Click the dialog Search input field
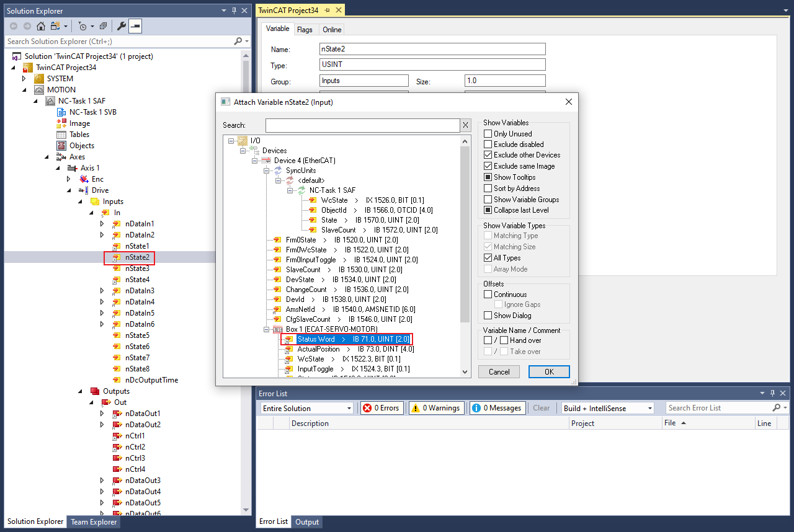794x532 pixels. pos(362,125)
